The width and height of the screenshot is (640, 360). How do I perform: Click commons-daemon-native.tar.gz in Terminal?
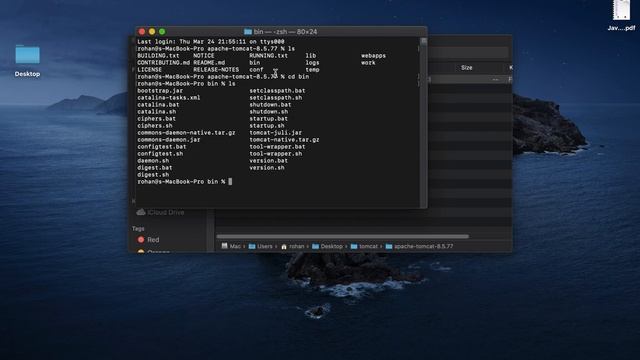click(186, 133)
